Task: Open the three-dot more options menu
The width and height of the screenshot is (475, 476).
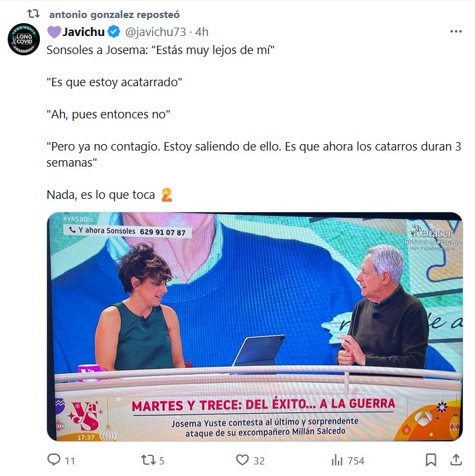Action: 456,32
